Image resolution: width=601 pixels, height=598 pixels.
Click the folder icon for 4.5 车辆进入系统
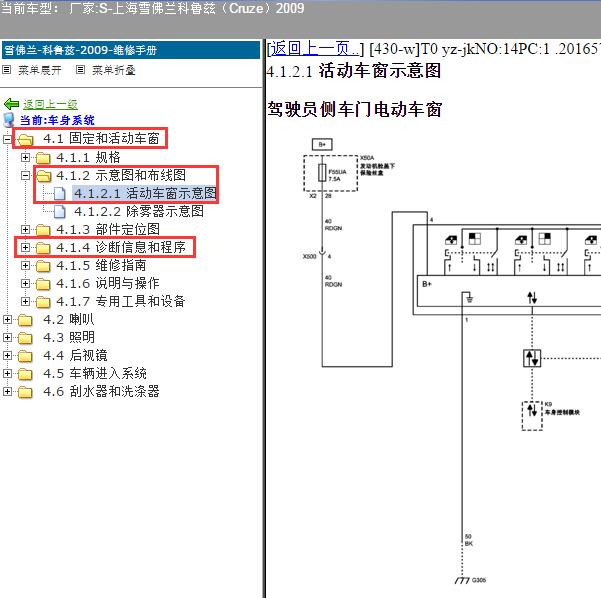coord(25,374)
